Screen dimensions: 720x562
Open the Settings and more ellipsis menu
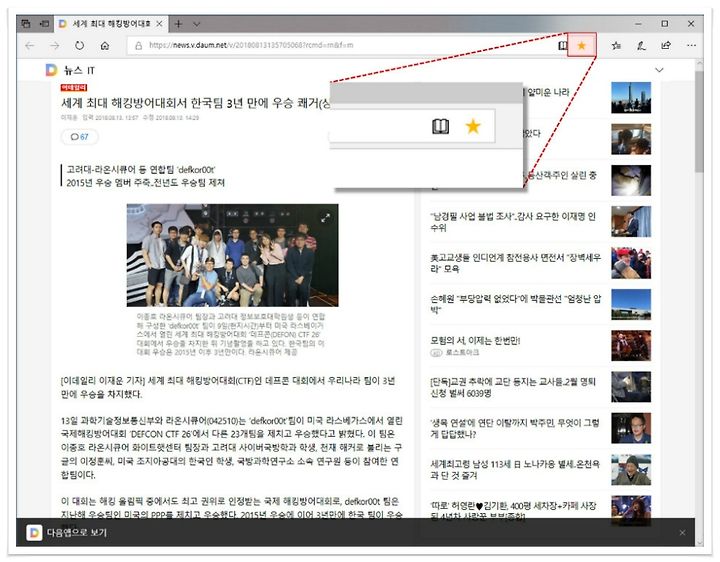691,45
